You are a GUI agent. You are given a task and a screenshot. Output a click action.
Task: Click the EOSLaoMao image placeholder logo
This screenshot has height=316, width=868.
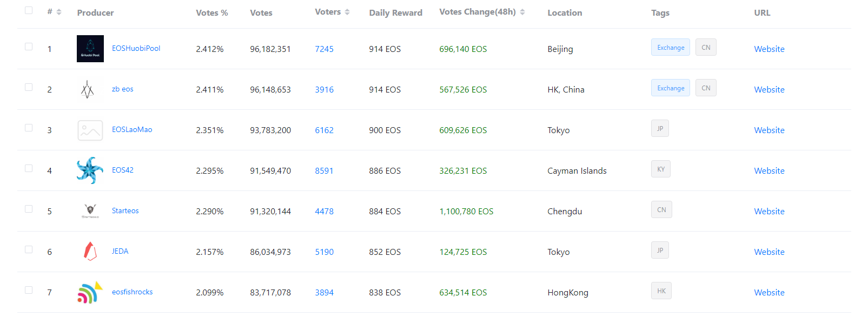coord(90,130)
